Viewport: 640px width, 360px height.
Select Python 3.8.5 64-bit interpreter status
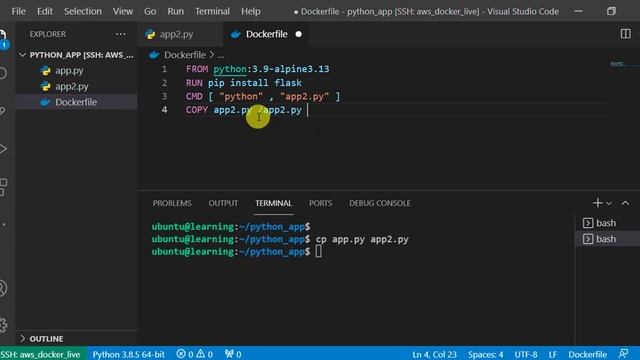[129, 354]
